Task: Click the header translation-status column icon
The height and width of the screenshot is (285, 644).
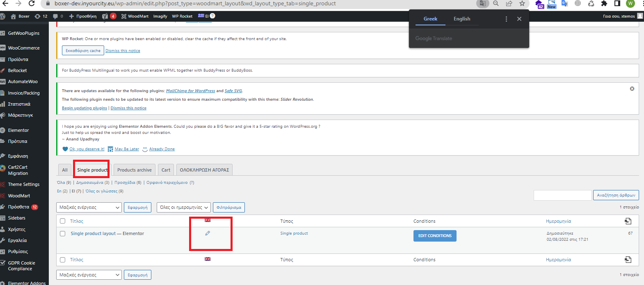Action: click(x=628, y=221)
